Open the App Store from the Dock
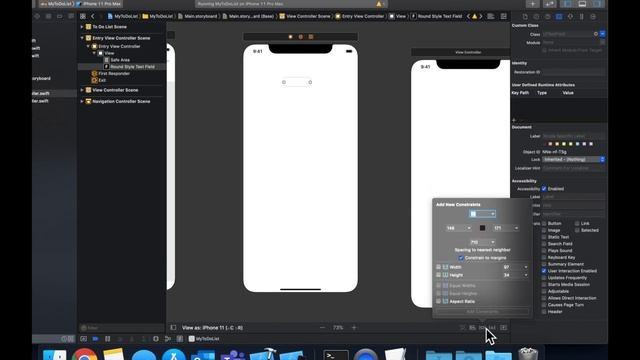Screen dimensions: 640x360 point(173,354)
